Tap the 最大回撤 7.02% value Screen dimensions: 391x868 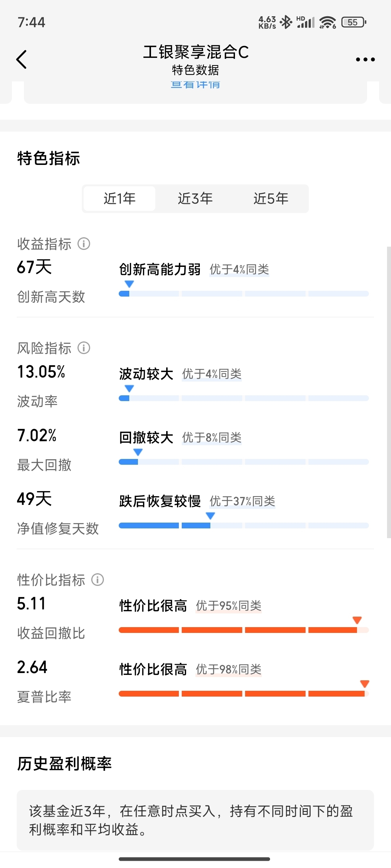pyautogui.click(x=37, y=435)
